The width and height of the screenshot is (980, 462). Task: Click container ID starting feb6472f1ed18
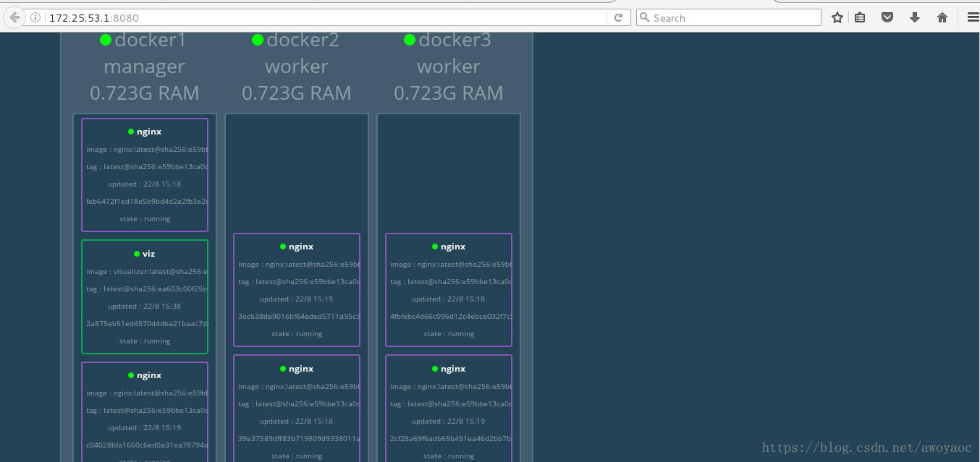[147, 202]
